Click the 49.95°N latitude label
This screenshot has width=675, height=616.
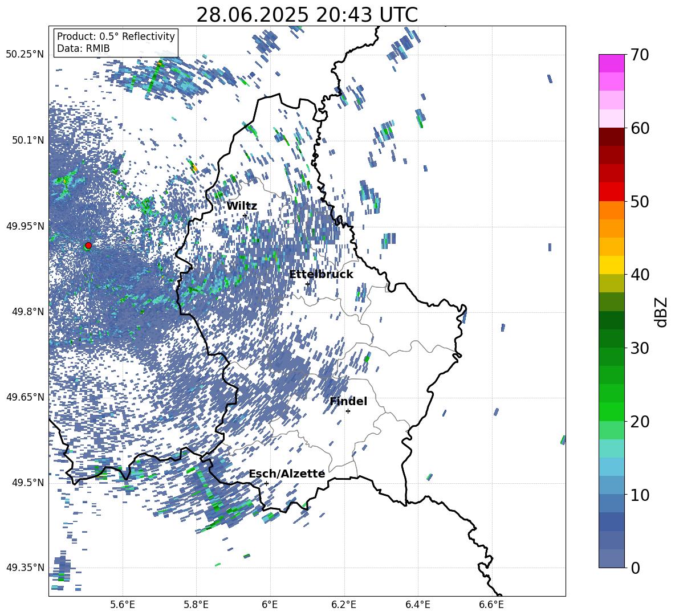[x=25, y=226]
